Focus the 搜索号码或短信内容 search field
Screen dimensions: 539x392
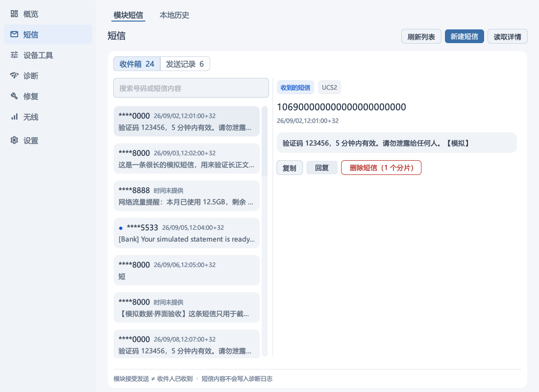coord(191,88)
